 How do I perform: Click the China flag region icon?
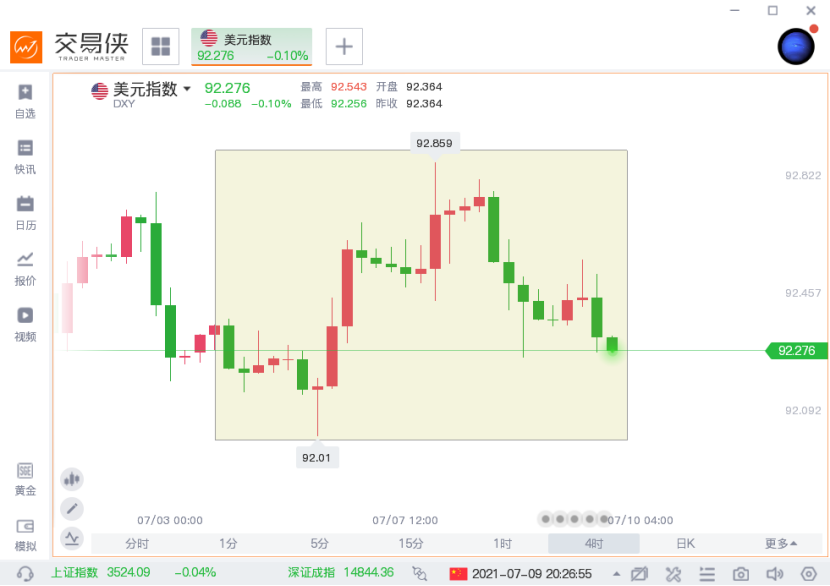click(458, 574)
